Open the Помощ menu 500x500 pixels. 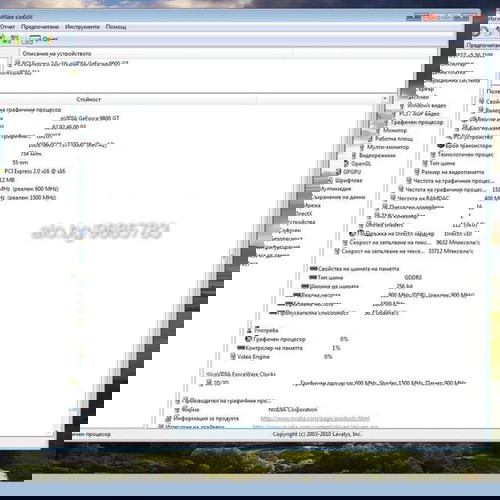click(116, 27)
